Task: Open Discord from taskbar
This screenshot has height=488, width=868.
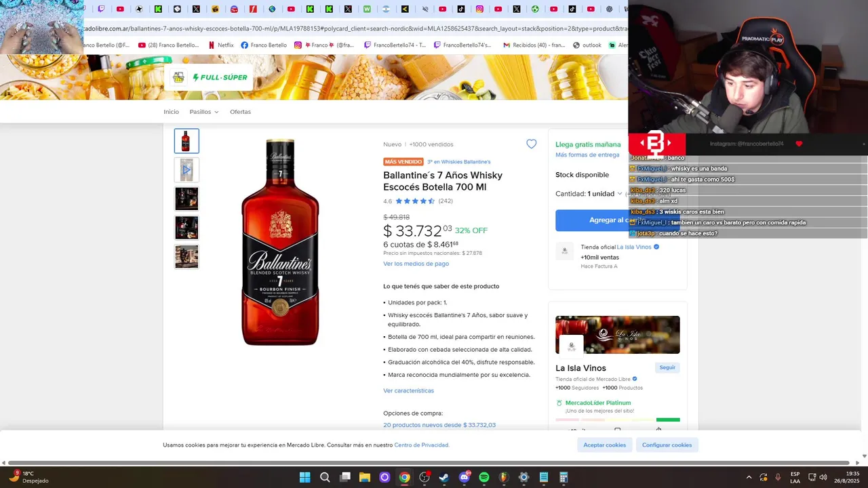Action: 465,477
